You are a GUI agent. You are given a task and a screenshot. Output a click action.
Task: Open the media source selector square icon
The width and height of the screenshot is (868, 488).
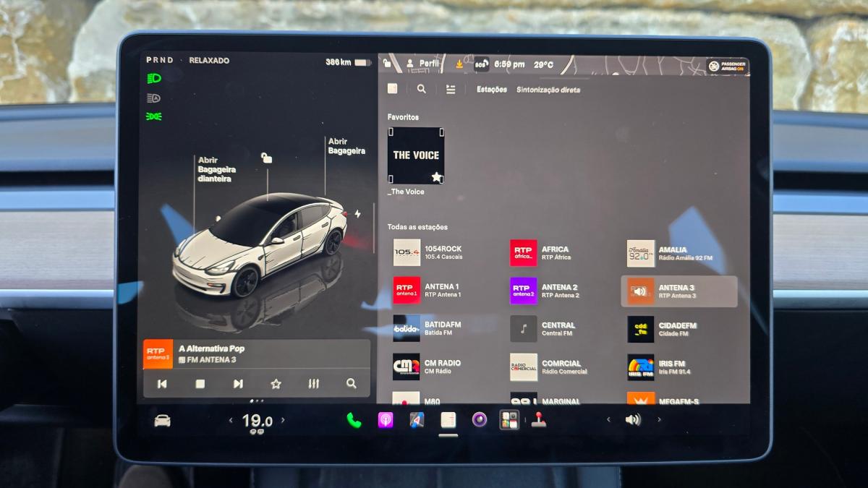(393, 89)
